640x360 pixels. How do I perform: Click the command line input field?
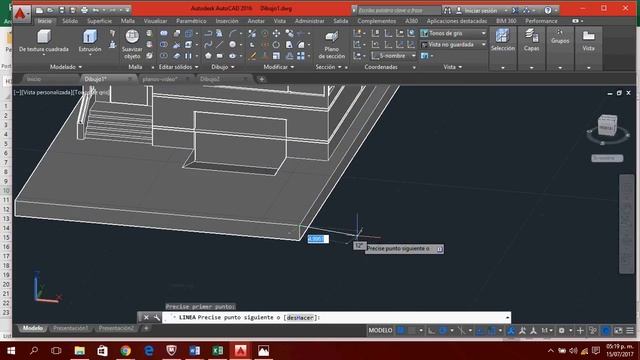click(336, 317)
